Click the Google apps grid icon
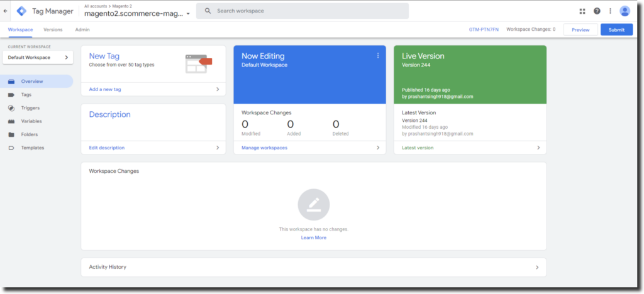 tap(582, 11)
